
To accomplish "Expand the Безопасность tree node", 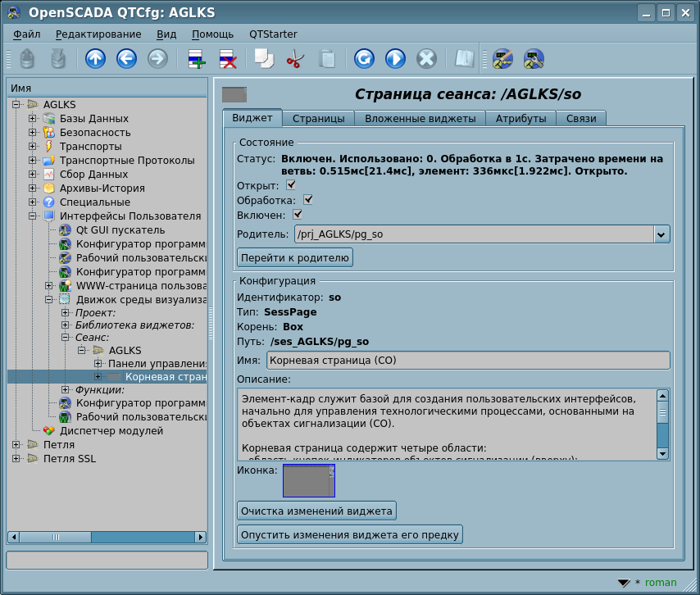I will click(x=32, y=133).
